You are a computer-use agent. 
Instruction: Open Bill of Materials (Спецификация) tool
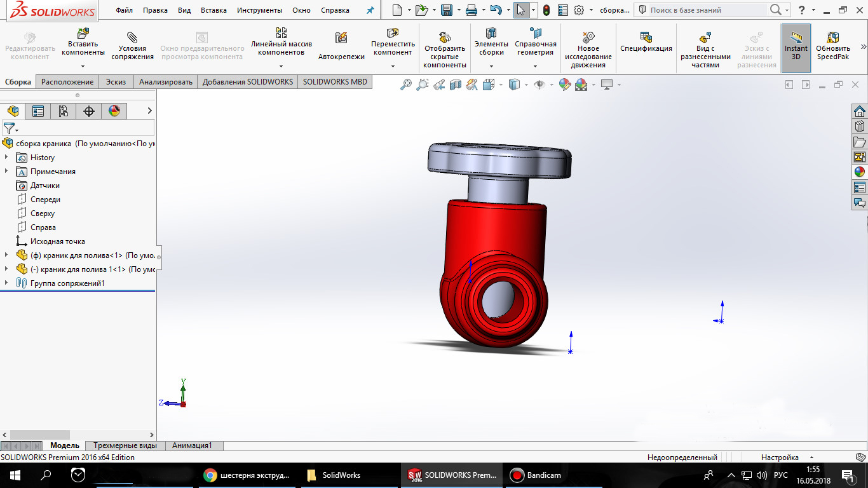point(646,43)
